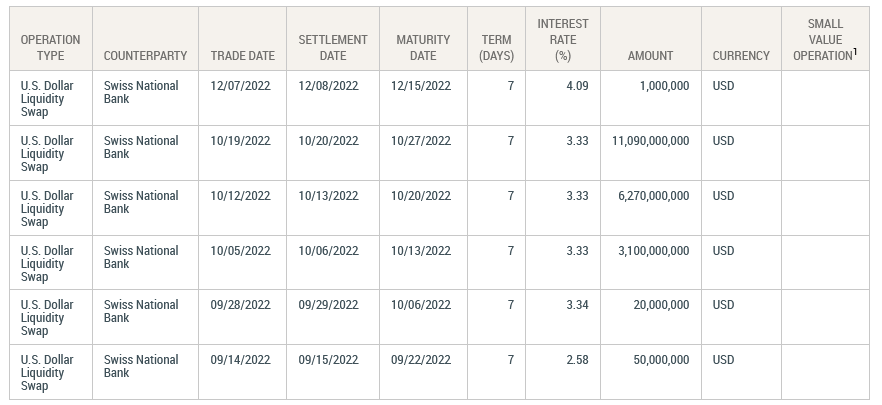Image resolution: width=882 pixels, height=405 pixels.
Task: Click USD currency in 10/05/2022 row
Action: pyautogui.click(x=723, y=251)
